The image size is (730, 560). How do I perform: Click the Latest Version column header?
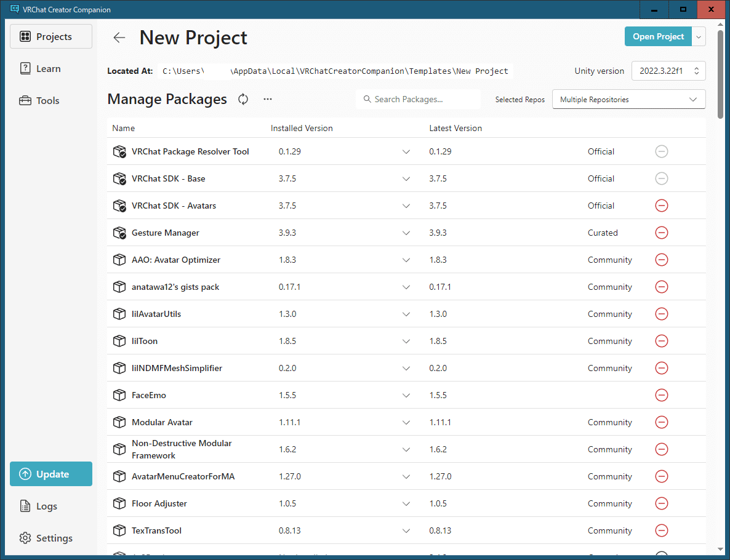point(455,128)
